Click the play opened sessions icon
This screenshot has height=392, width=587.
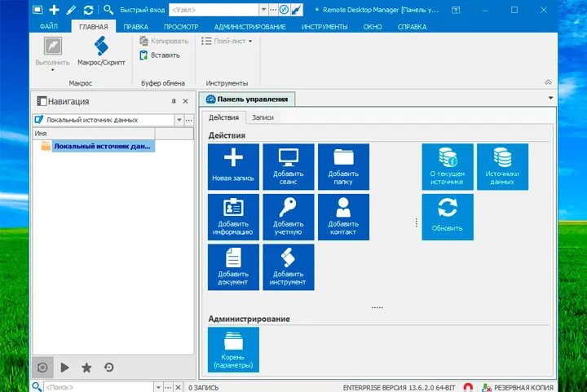[x=64, y=368]
